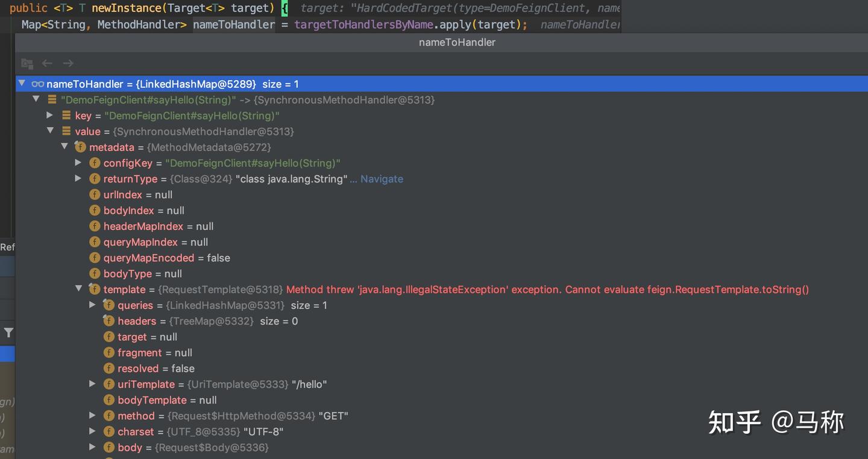The width and height of the screenshot is (868, 459).
Task: Click the back arrow in the popup toolbar
Action: [47, 63]
